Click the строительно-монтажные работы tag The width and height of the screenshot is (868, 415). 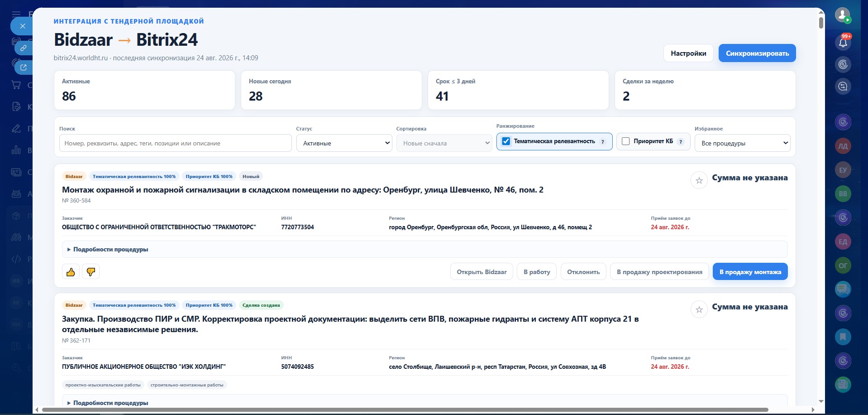click(x=187, y=385)
